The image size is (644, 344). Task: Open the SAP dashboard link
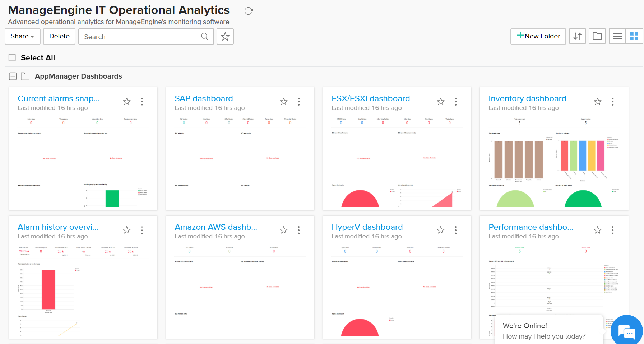pyautogui.click(x=204, y=98)
